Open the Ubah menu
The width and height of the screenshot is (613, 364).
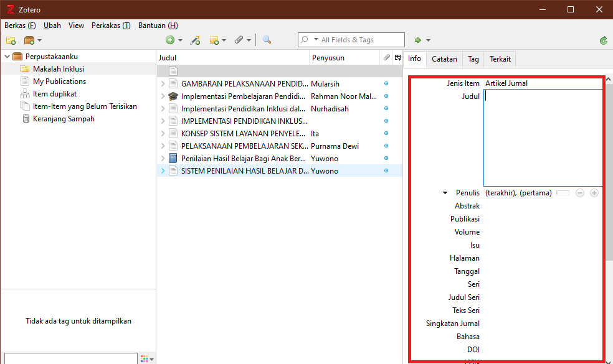[x=52, y=26]
